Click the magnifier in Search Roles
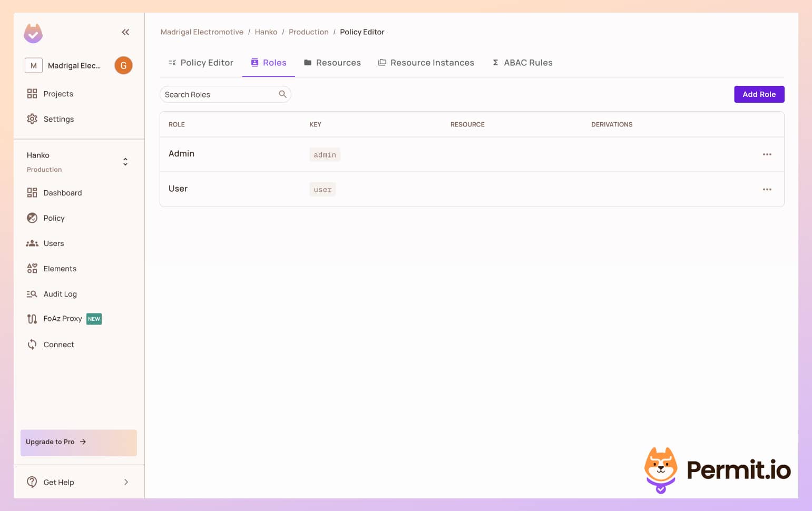Image resolution: width=812 pixels, height=511 pixels. 282,94
